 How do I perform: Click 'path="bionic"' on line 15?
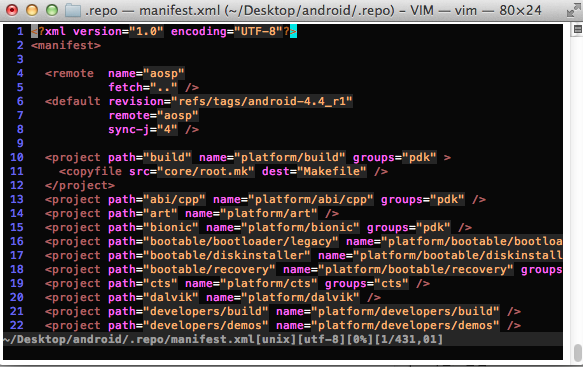tap(153, 227)
